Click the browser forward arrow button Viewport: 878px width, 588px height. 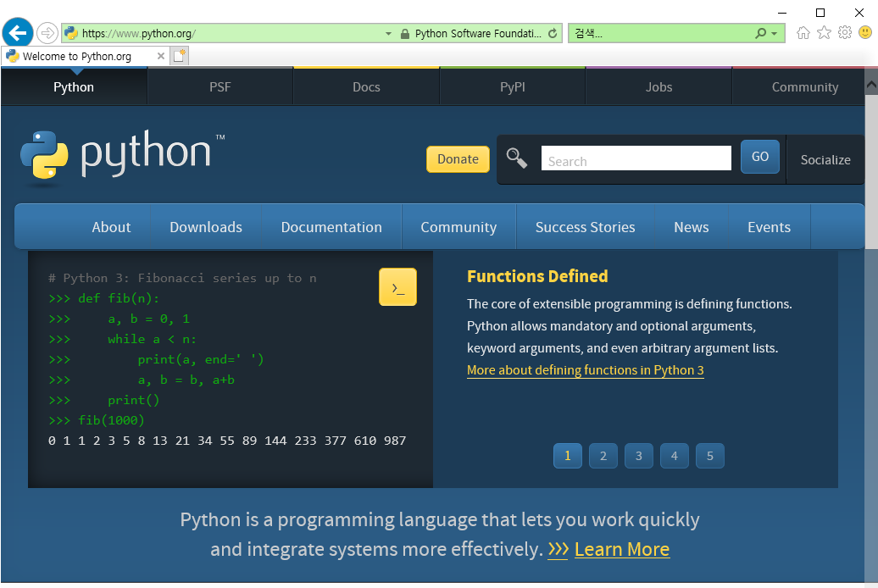click(47, 33)
